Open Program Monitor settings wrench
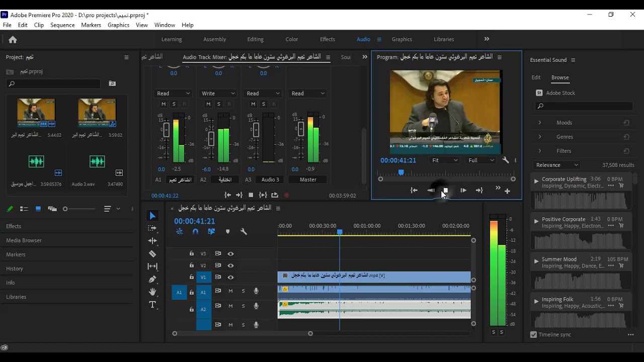Screen dimensions: 644x362 point(506,160)
